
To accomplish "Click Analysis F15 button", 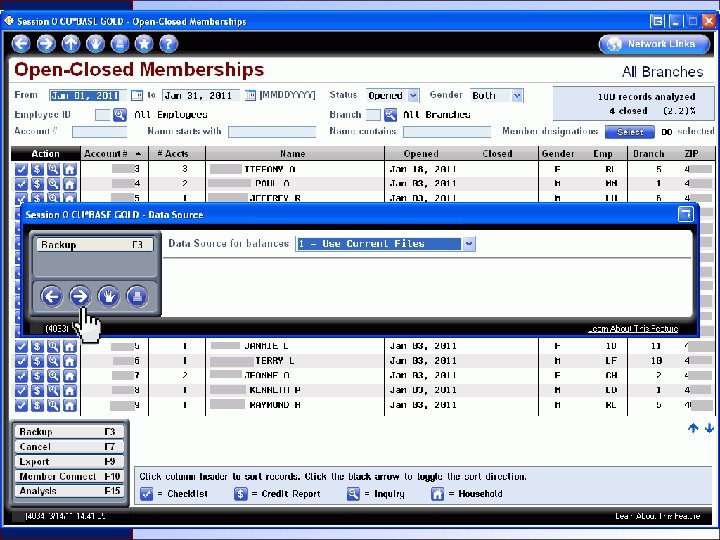I will 69,491.
